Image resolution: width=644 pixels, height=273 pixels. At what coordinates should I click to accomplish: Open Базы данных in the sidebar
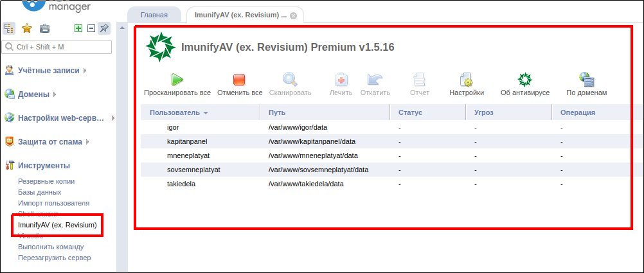pyautogui.click(x=40, y=192)
